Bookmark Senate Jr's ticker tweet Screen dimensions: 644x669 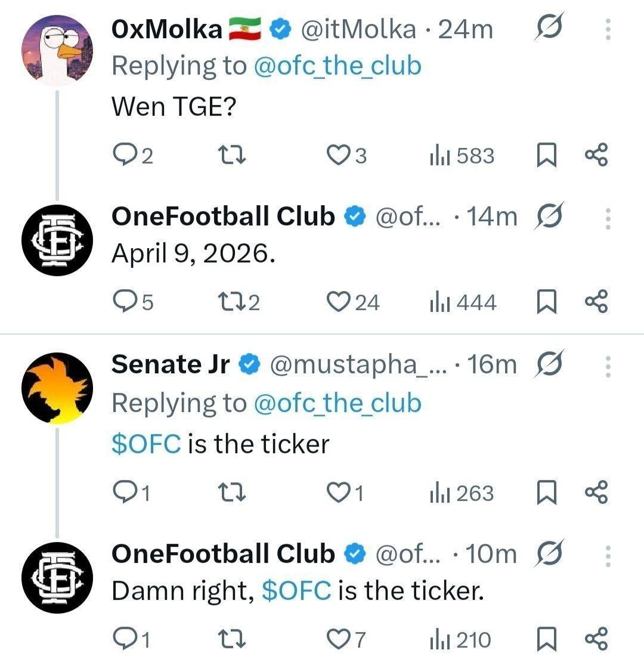546,494
